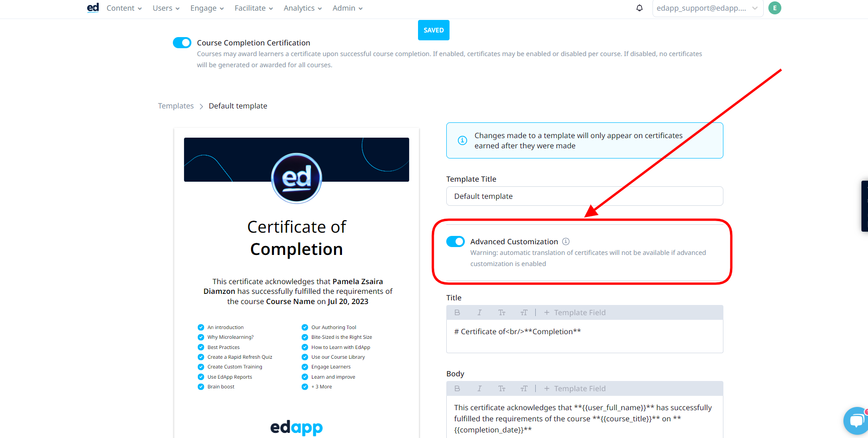Click the Template Title input field
Image resolution: width=868 pixels, height=438 pixels.
pyautogui.click(x=584, y=196)
